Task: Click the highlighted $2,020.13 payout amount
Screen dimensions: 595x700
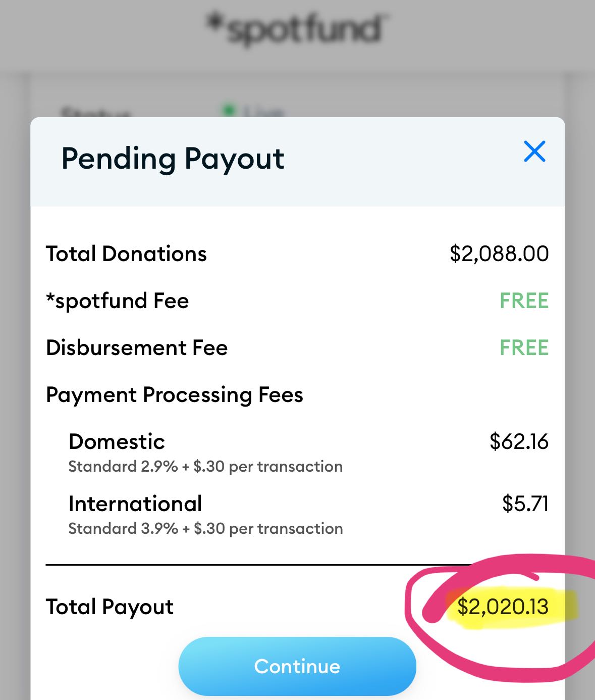Action: pyautogui.click(x=502, y=607)
